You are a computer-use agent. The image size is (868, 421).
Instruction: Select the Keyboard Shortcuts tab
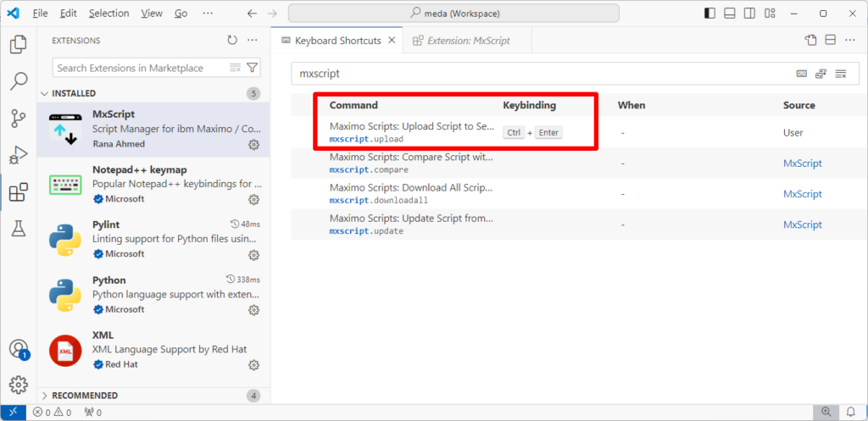(x=337, y=41)
